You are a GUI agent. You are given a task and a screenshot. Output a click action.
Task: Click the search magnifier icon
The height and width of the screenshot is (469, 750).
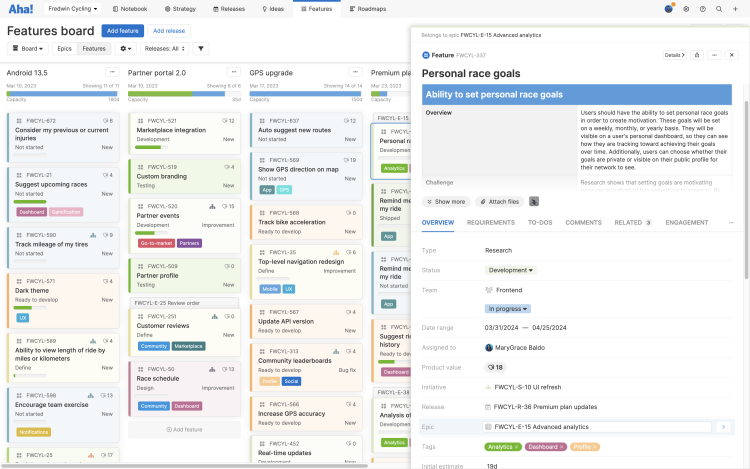coord(719,9)
